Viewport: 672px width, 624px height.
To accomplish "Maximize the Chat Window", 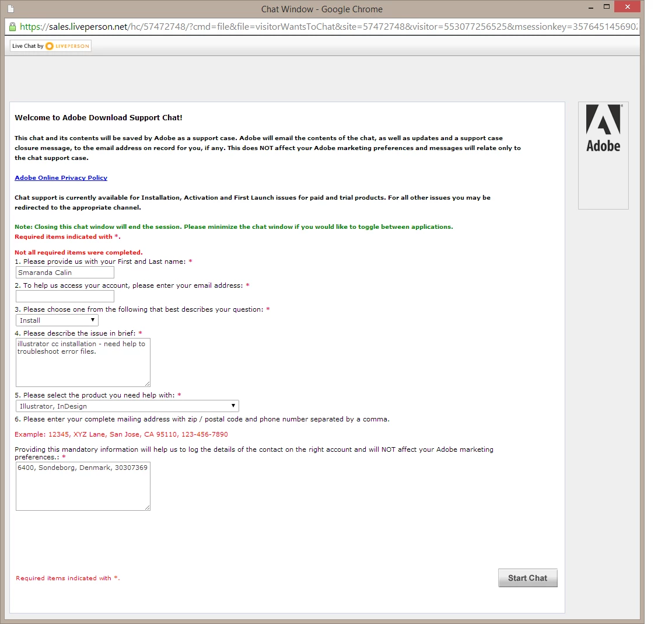I will coord(607,7).
